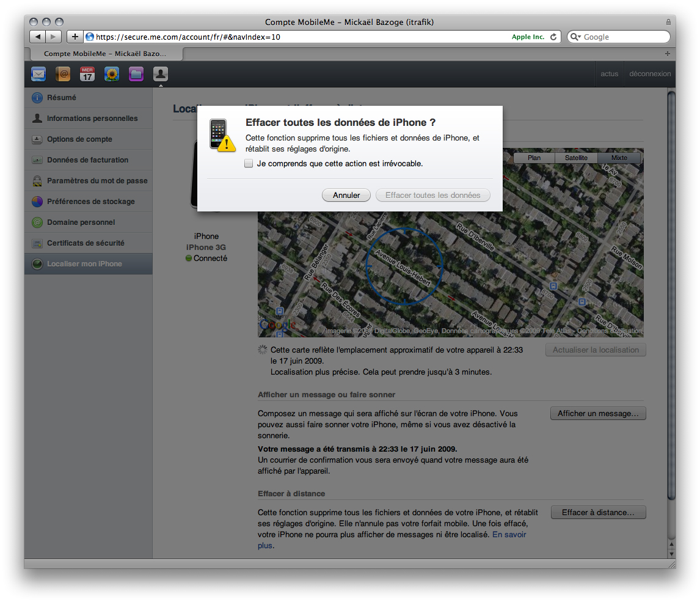Click the actus link in header

click(609, 74)
